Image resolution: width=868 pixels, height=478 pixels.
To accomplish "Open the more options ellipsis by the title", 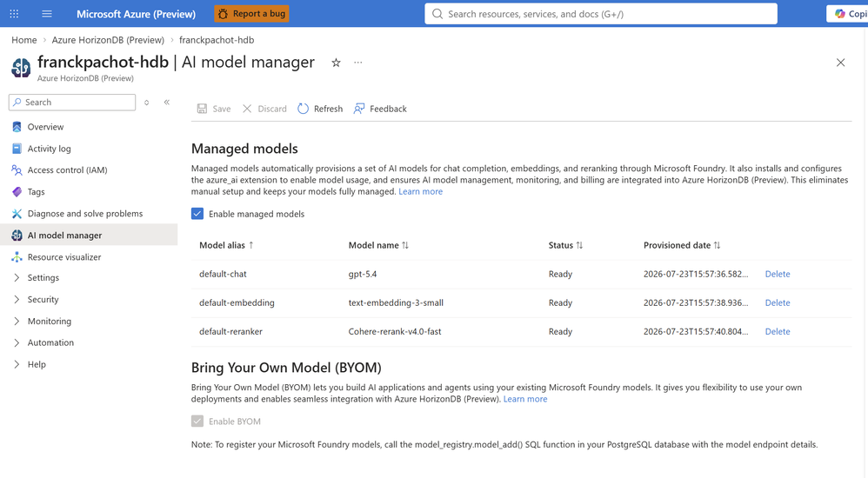I will [358, 63].
